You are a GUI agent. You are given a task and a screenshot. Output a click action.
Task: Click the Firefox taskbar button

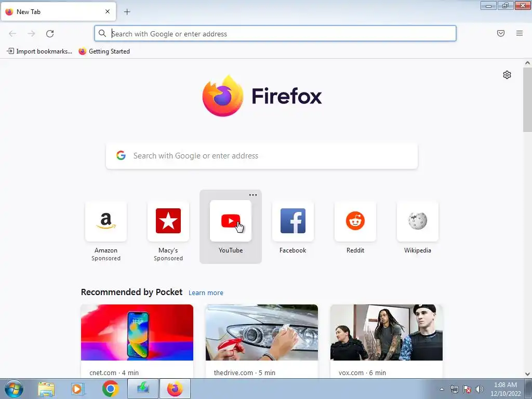175,389
